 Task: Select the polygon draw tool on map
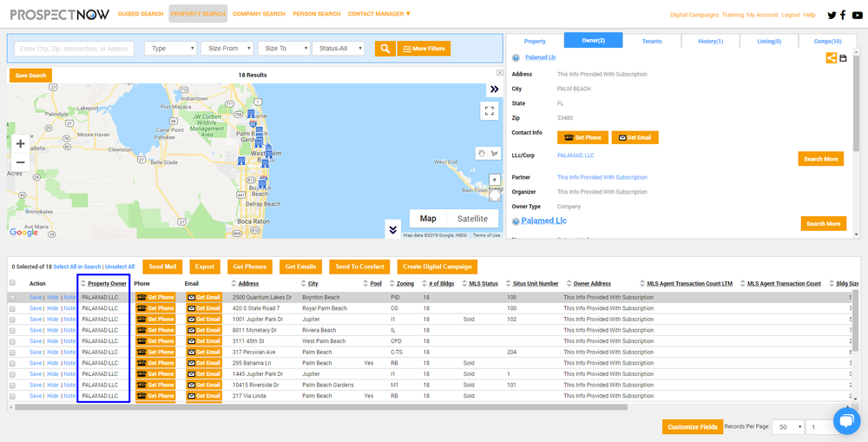pos(494,154)
